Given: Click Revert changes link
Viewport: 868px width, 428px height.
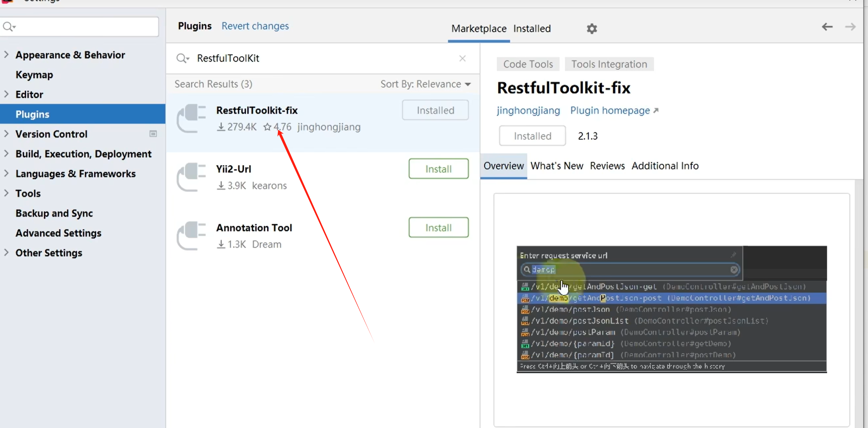Looking at the screenshot, I should point(255,26).
